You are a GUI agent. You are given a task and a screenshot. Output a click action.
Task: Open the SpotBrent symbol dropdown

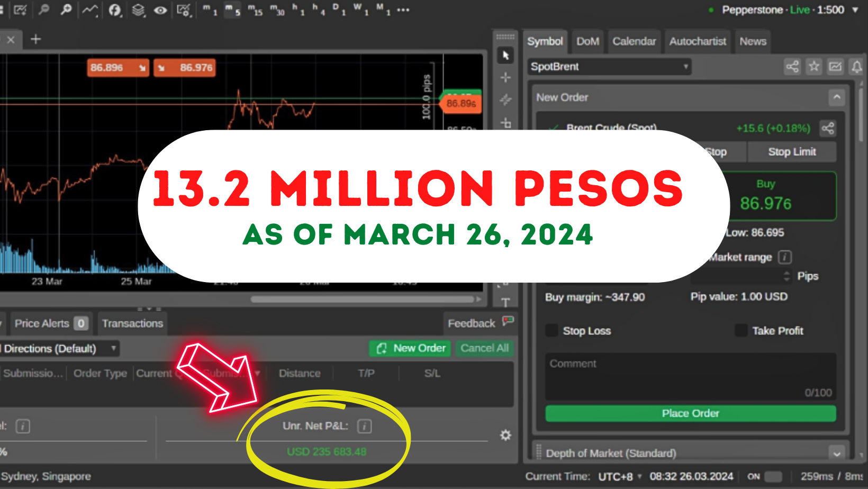pos(685,67)
